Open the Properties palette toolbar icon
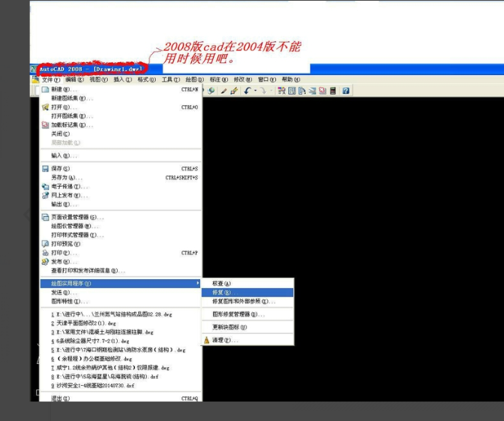504x421 pixels. point(280,91)
